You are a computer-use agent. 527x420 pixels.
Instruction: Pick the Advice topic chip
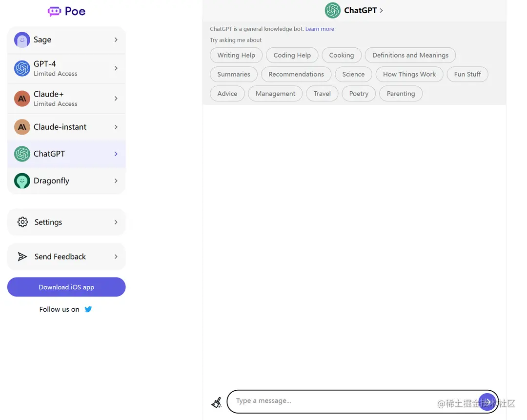tap(227, 93)
